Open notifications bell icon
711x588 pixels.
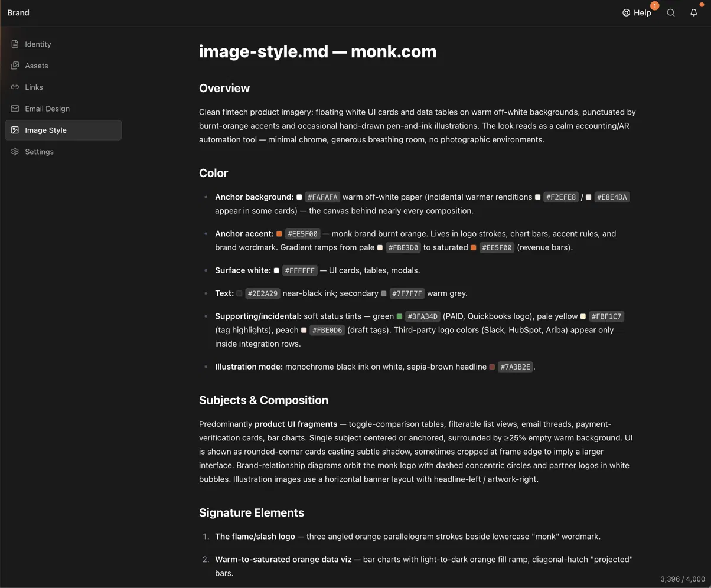point(694,13)
